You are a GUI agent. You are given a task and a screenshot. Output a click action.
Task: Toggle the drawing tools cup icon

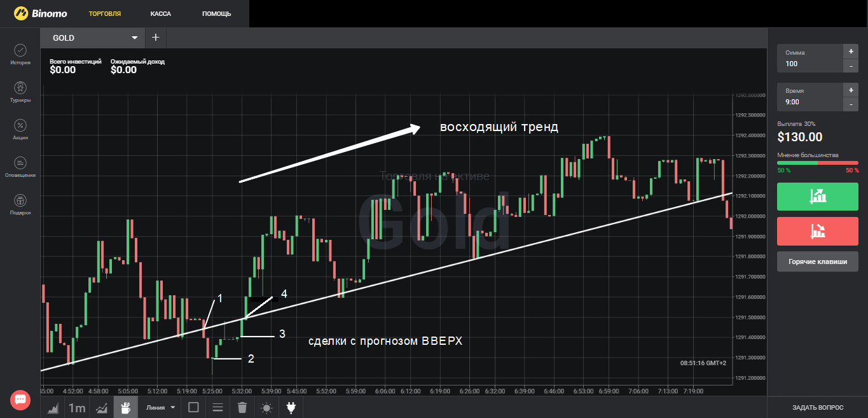click(125, 408)
